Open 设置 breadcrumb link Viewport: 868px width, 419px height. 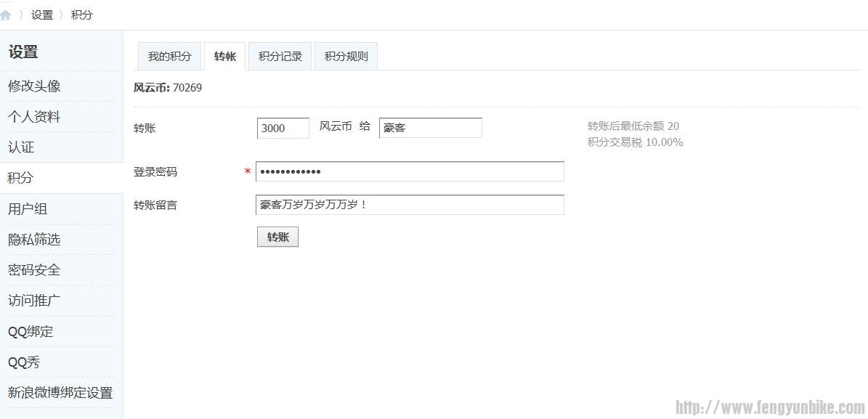point(42,15)
